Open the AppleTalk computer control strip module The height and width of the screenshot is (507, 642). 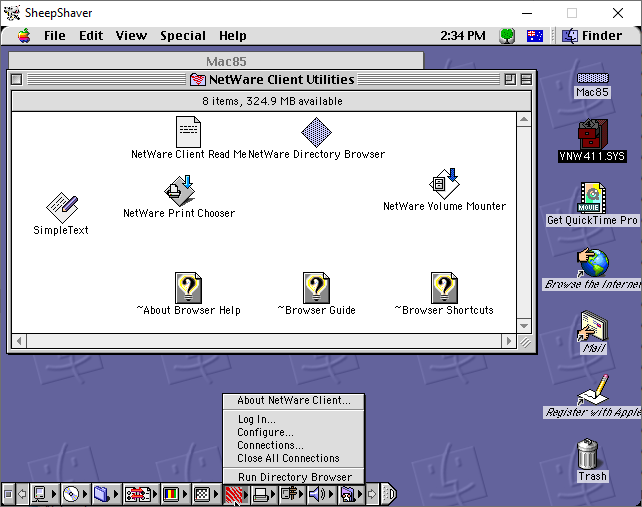point(44,494)
